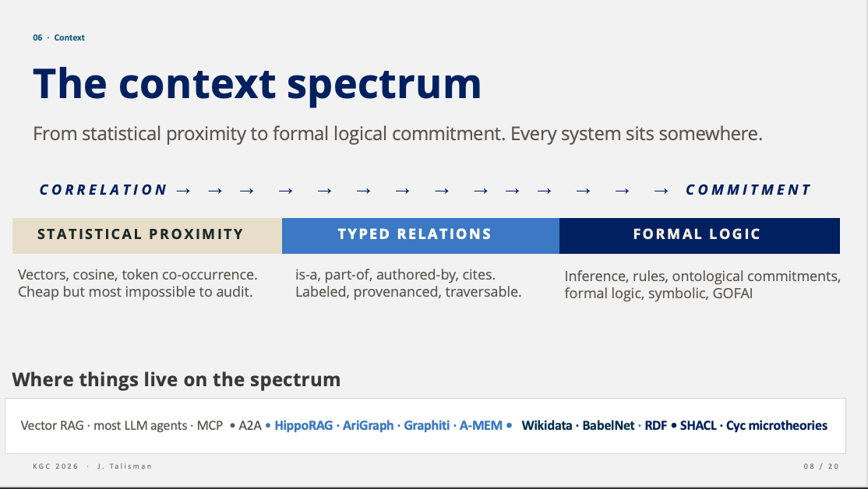The width and height of the screenshot is (868, 489).
Task: Click the CORRELATION label
Action: click(104, 190)
